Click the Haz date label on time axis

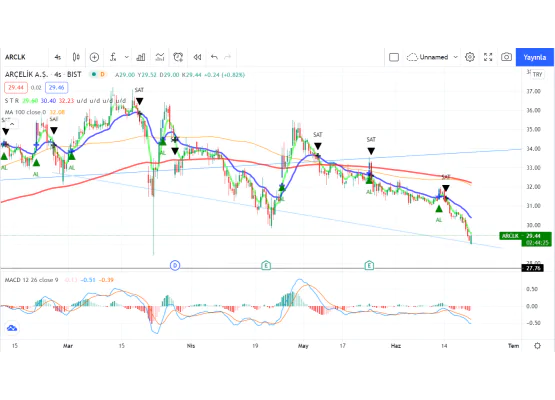pos(396,346)
